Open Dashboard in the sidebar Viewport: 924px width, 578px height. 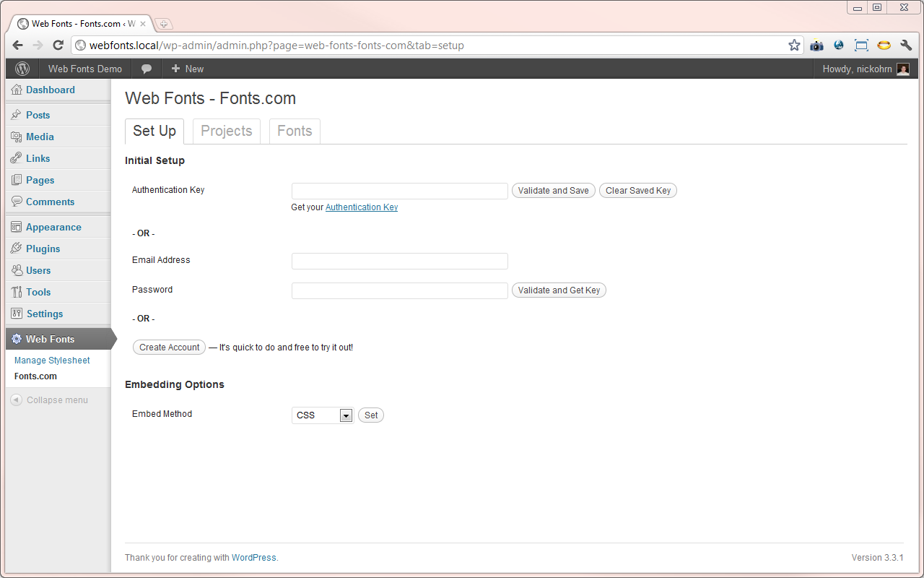[x=51, y=90]
